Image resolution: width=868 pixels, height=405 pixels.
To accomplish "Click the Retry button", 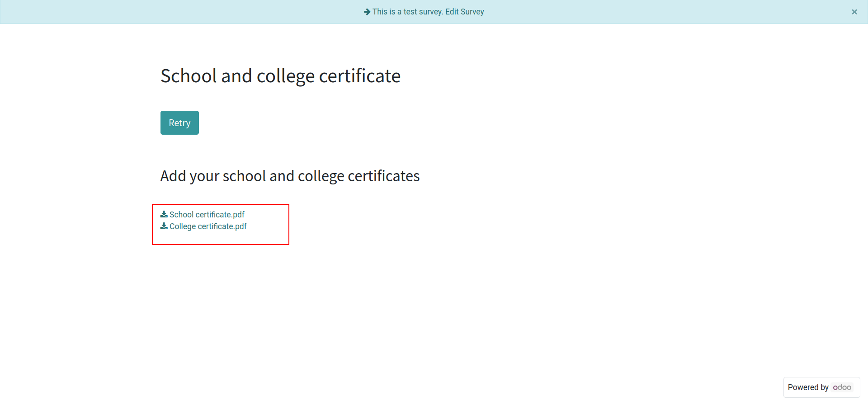I will click(x=179, y=122).
